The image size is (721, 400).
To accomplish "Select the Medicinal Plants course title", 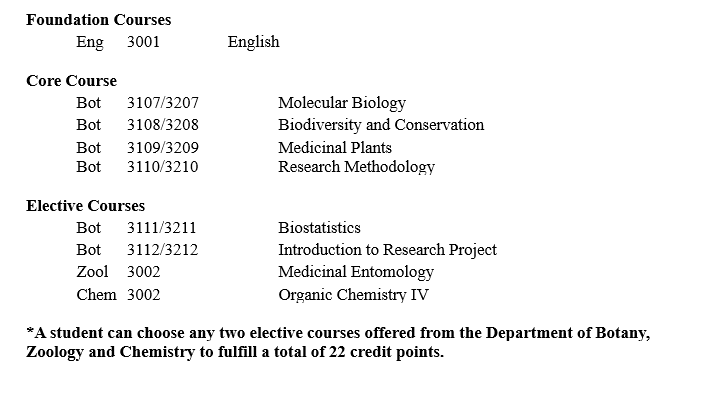I will [x=334, y=148].
